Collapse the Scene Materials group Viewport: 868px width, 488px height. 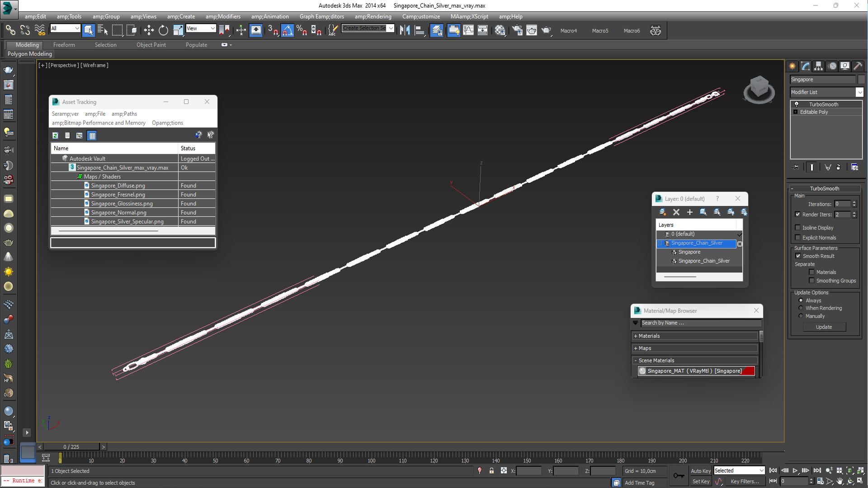[694, 361]
